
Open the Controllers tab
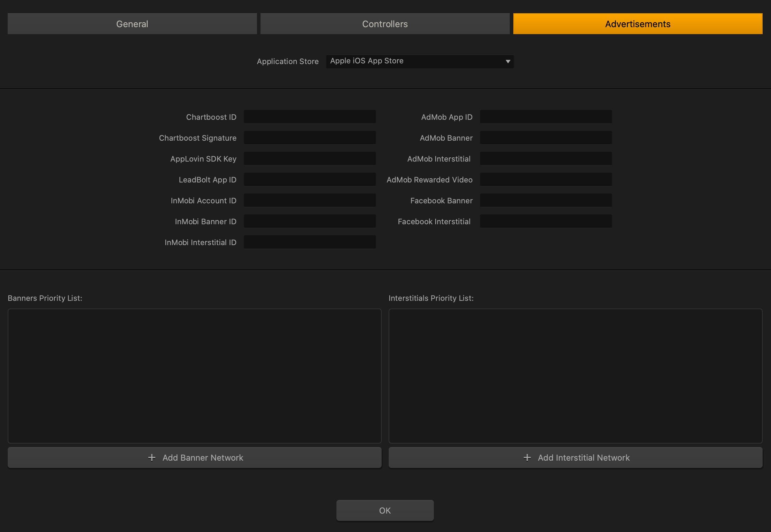[x=385, y=24]
